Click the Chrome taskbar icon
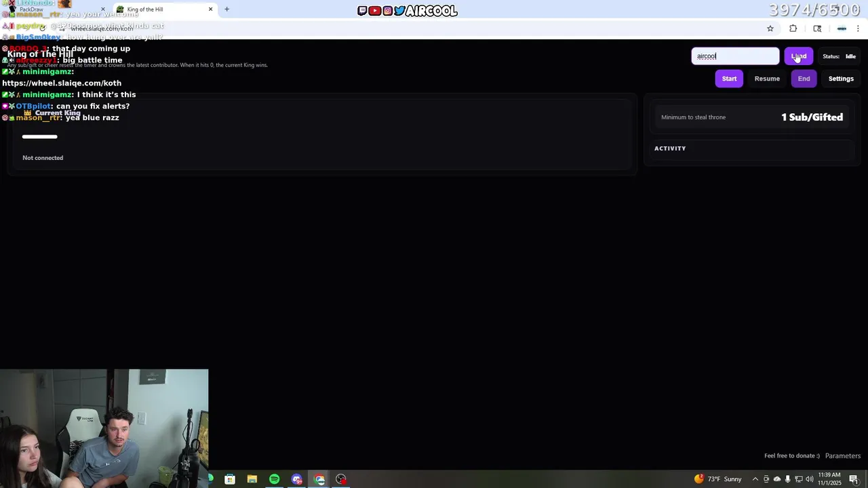 pos(319,479)
